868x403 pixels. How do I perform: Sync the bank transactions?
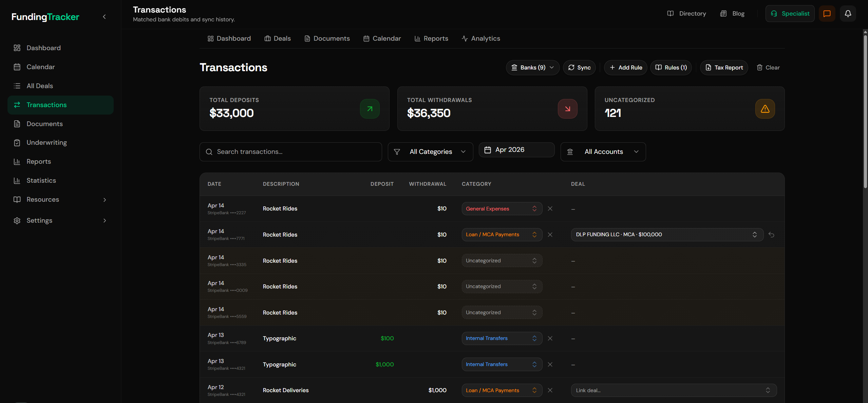(x=579, y=67)
